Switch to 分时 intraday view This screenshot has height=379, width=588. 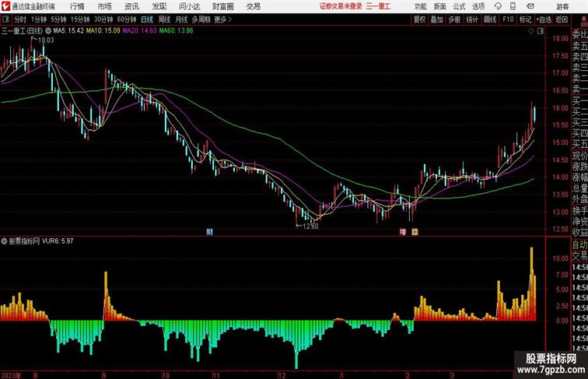tap(20, 19)
